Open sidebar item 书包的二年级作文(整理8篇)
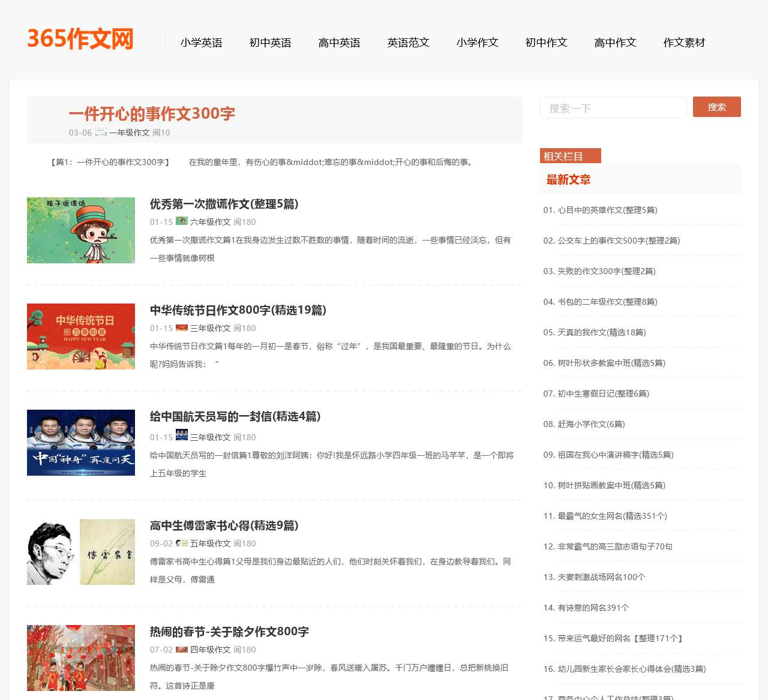The height and width of the screenshot is (700, 768). tap(607, 302)
